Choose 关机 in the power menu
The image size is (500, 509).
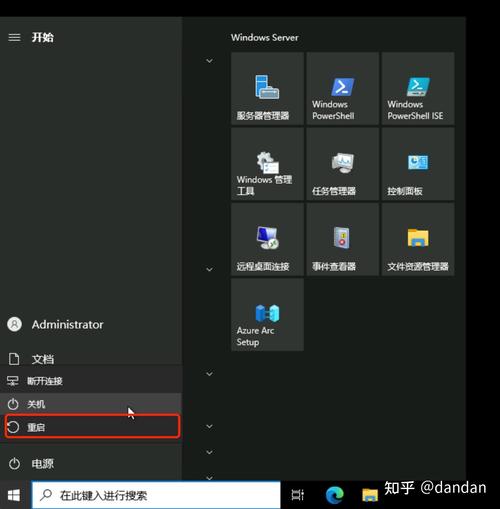click(91, 404)
